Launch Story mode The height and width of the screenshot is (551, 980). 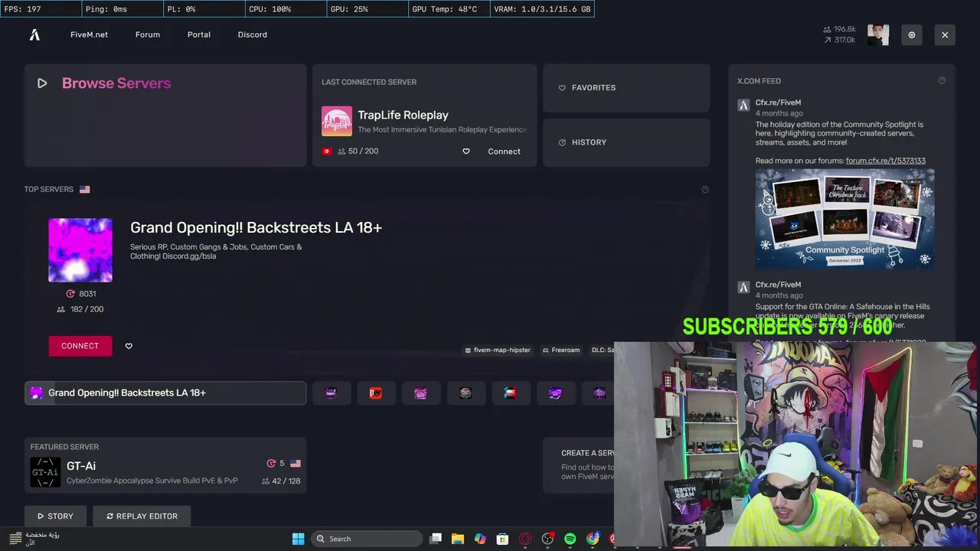click(x=55, y=517)
